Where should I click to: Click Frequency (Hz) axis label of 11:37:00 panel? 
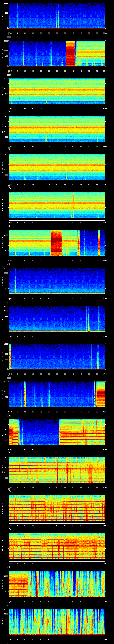pyautogui.click(x=3, y=16)
